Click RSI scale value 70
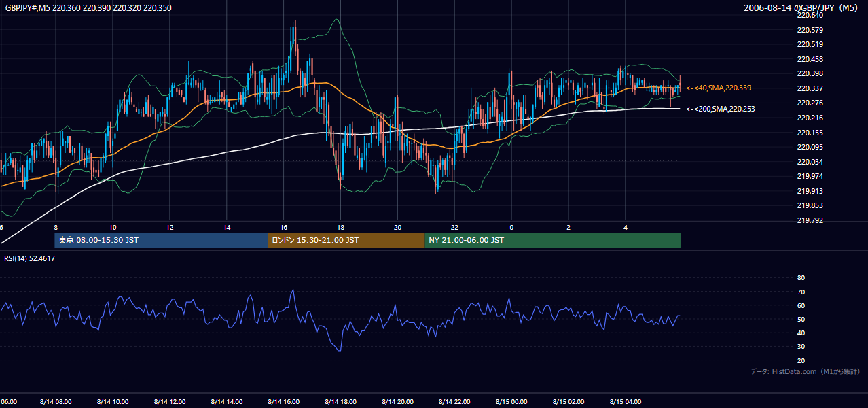This screenshot has width=868, height=408. 801,292
